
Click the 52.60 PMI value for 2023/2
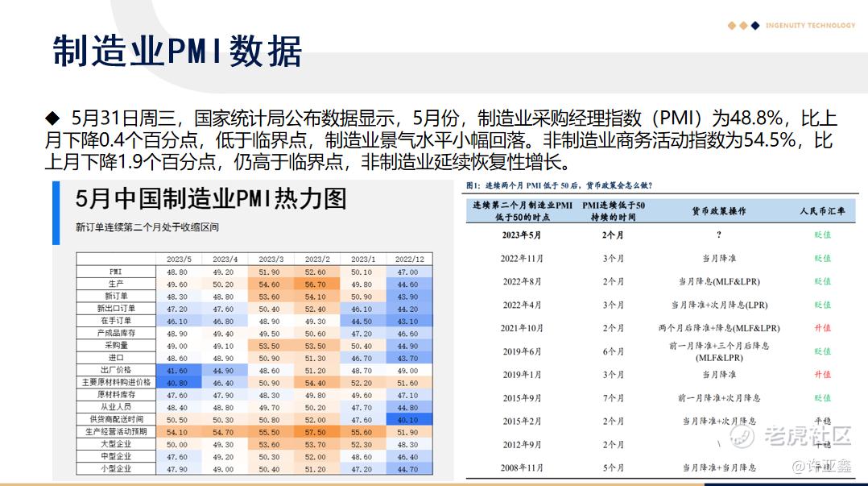pos(317,272)
